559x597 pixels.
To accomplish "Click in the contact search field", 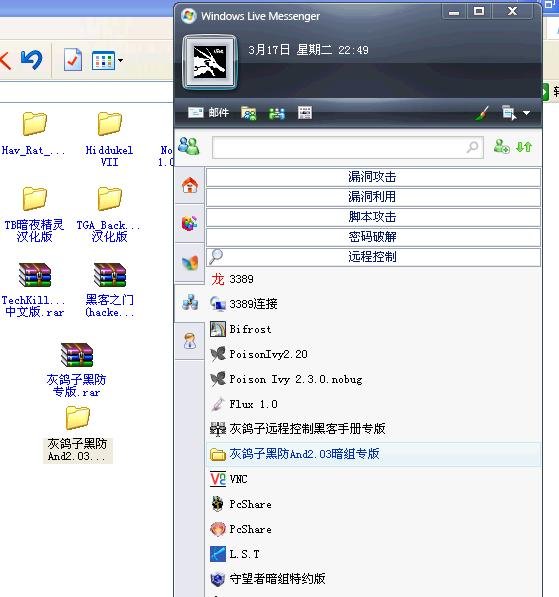I will pos(348,147).
